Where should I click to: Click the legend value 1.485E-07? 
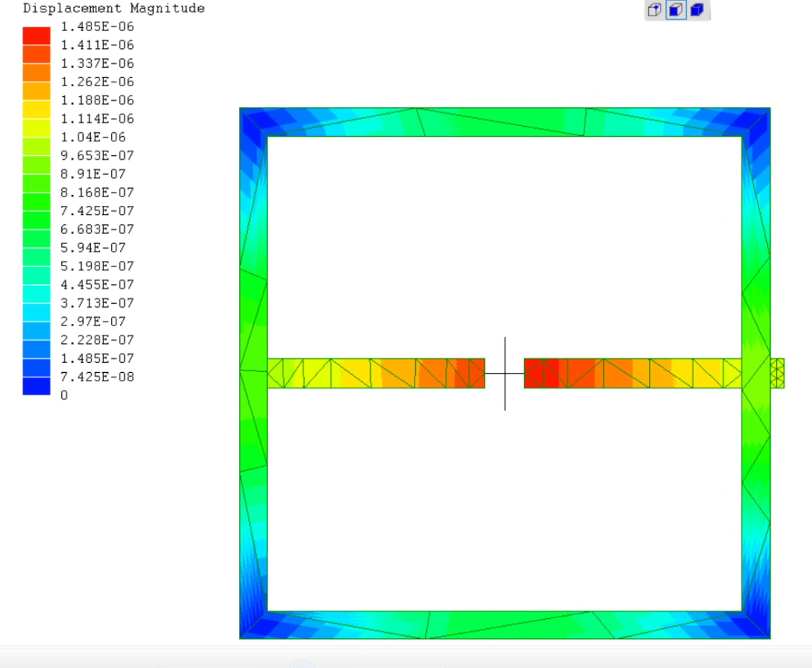(97, 358)
